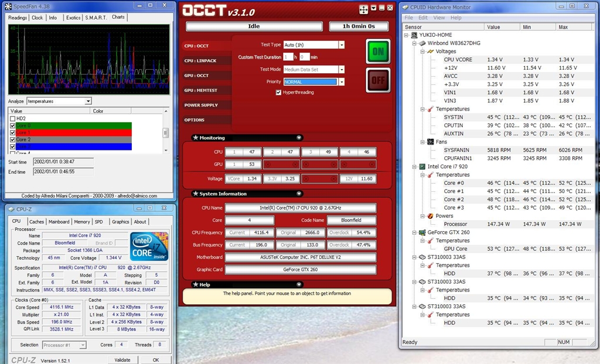Collapse the Winbond W83627DHG tree node

[x=414, y=43]
